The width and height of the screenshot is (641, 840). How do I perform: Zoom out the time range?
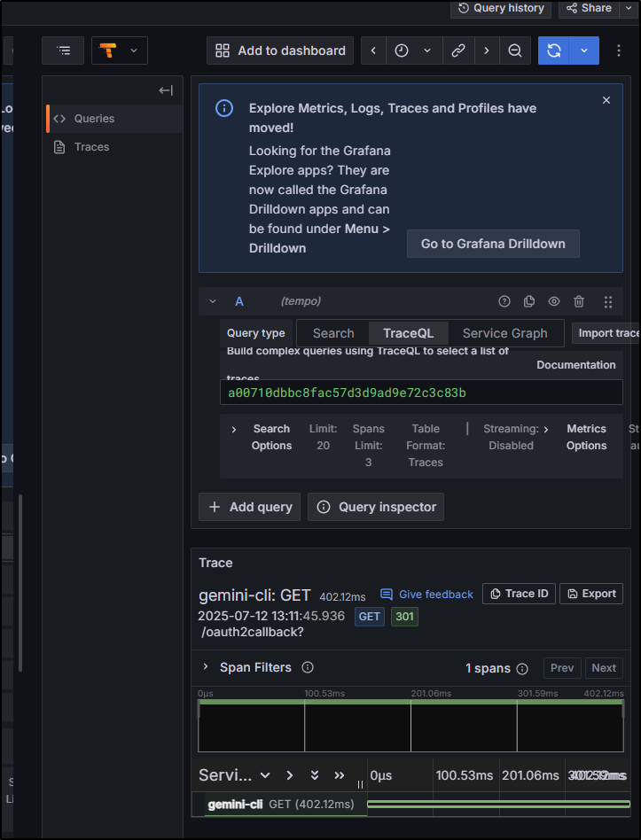tap(515, 51)
